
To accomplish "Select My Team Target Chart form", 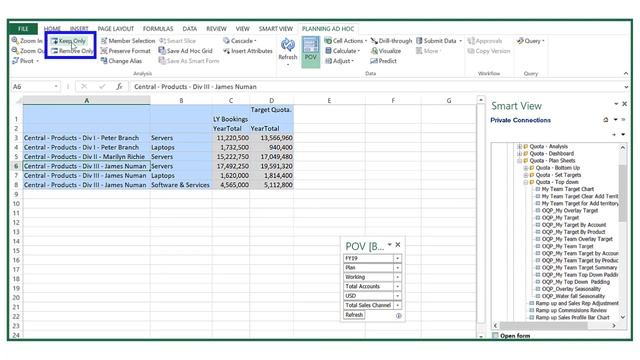I will [x=567, y=189].
